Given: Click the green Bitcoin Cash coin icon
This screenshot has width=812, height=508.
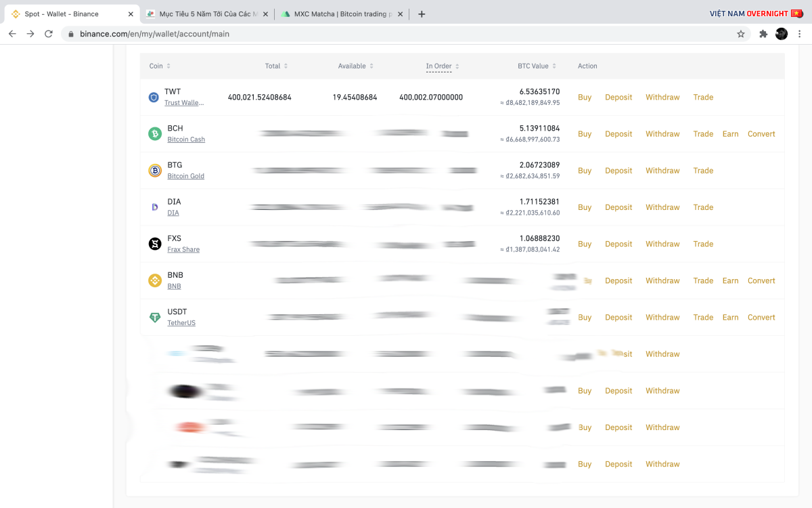Looking at the screenshot, I should coord(155,134).
